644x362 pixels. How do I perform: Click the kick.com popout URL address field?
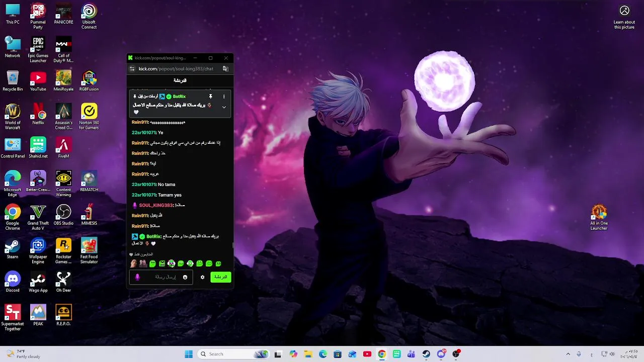tap(176, 69)
